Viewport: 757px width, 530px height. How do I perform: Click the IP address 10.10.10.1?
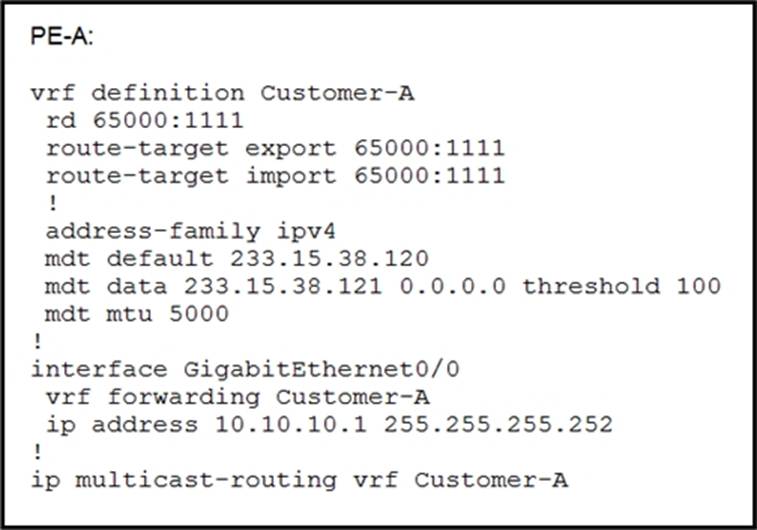tap(291, 424)
